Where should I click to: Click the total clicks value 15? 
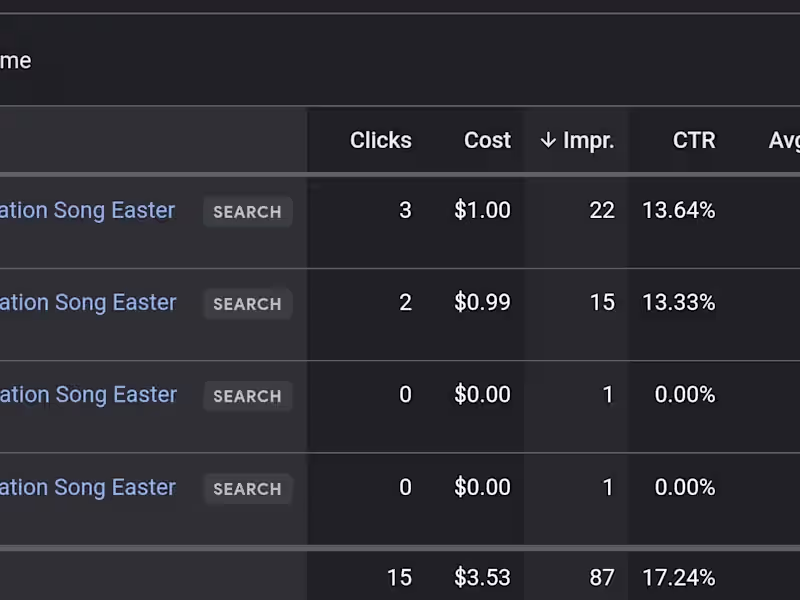(x=399, y=578)
